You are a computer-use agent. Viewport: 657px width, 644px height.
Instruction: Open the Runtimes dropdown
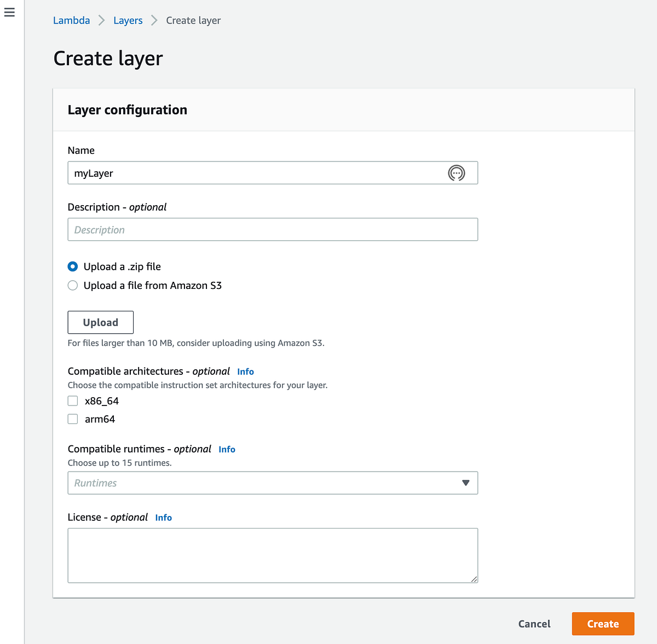pyautogui.click(x=466, y=483)
